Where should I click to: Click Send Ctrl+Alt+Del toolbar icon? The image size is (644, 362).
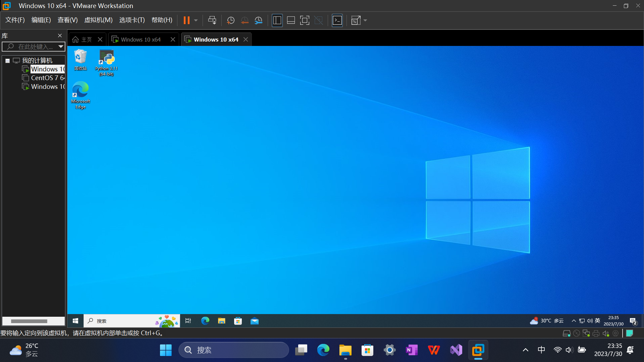pos(212,20)
